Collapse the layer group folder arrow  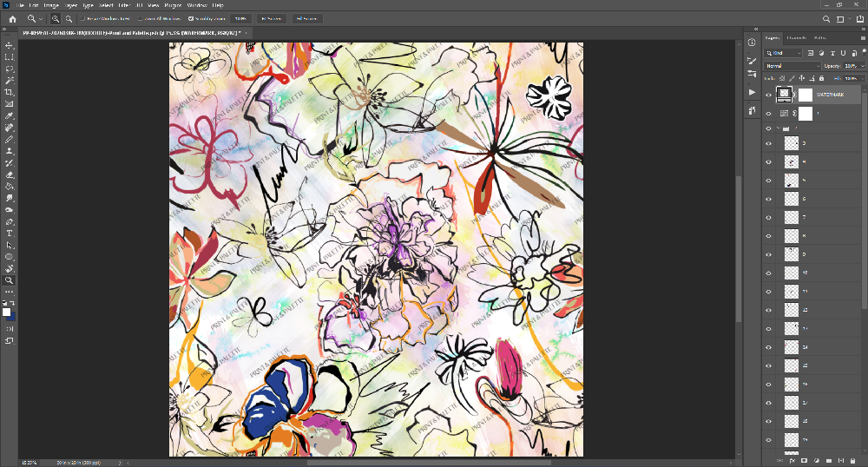pos(777,129)
